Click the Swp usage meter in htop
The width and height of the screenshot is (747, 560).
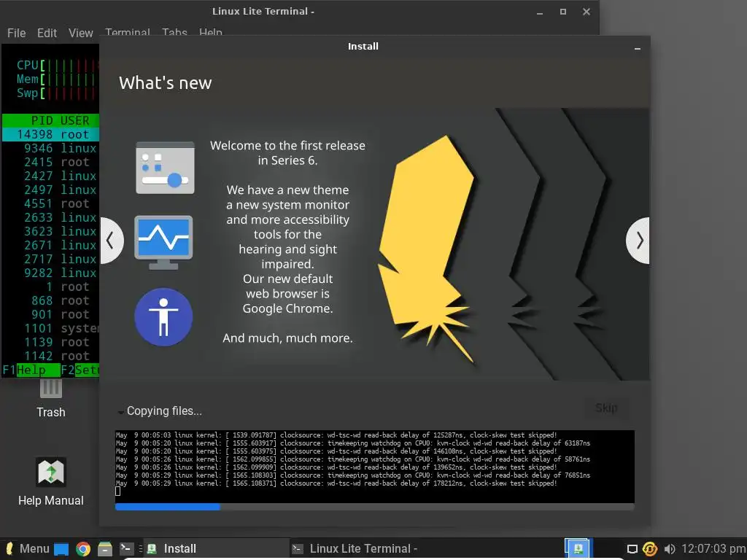[57, 93]
